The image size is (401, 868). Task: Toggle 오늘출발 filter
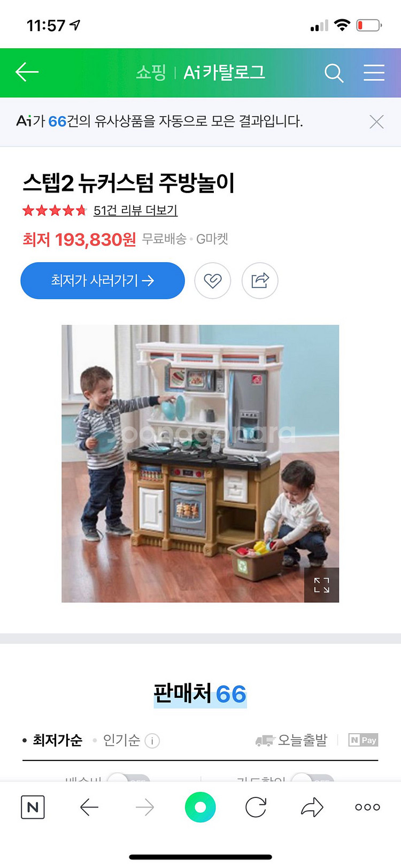click(x=291, y=740)
